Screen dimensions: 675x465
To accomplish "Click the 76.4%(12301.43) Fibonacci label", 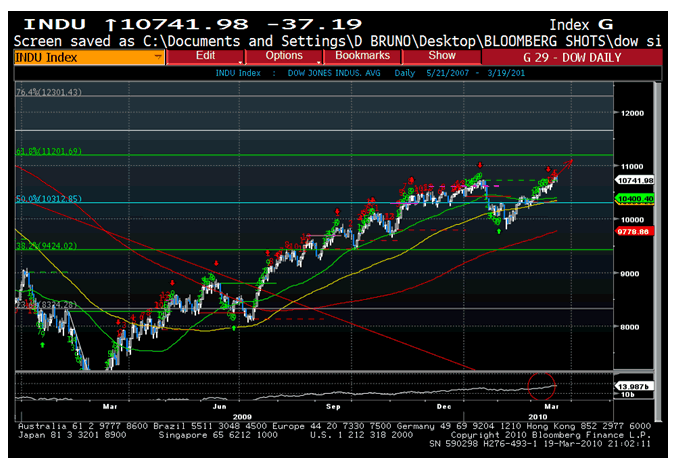I will click(x=49, y=92).
